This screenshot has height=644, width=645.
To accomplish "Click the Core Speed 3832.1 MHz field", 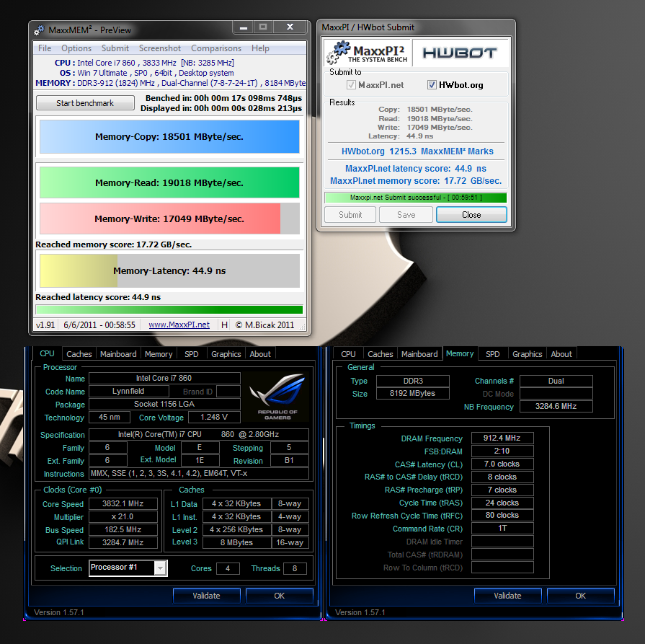I will pos(123,503).
